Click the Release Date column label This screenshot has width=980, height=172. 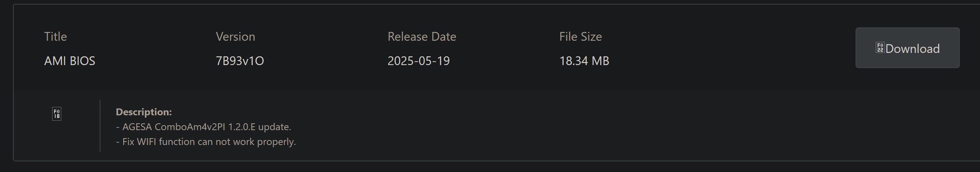422,37
